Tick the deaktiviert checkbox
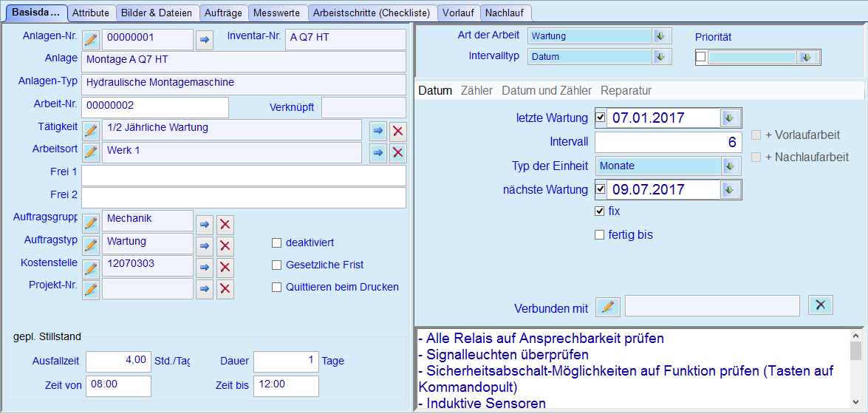Screen dimensions: 868x414 276,242
